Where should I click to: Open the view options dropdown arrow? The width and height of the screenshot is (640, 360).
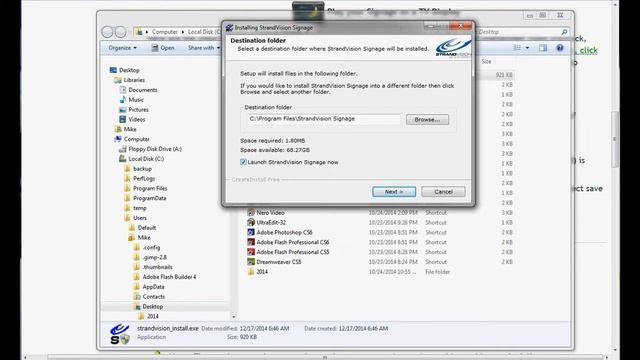click(527, 48)
